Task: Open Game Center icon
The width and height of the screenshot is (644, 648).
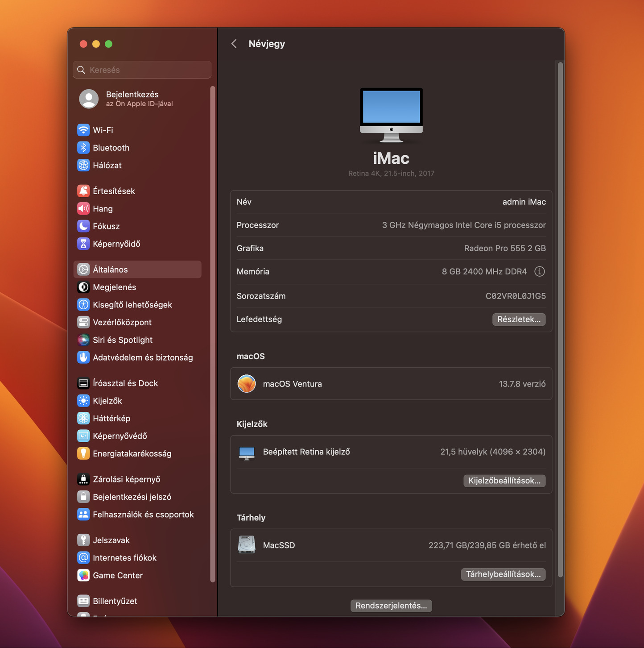Action: coord(83,575)
